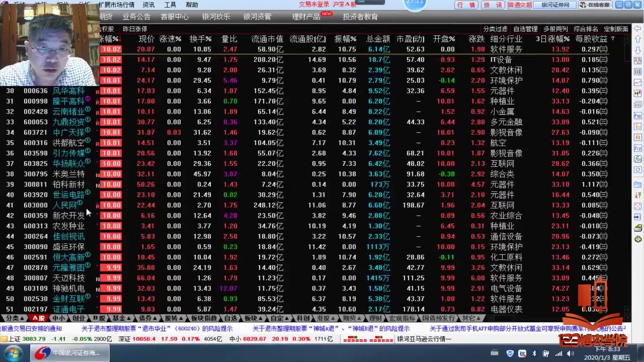644x362 pixels.
Task: Open the 扩展市场行情 menu
Action: (x=117, y=5)
